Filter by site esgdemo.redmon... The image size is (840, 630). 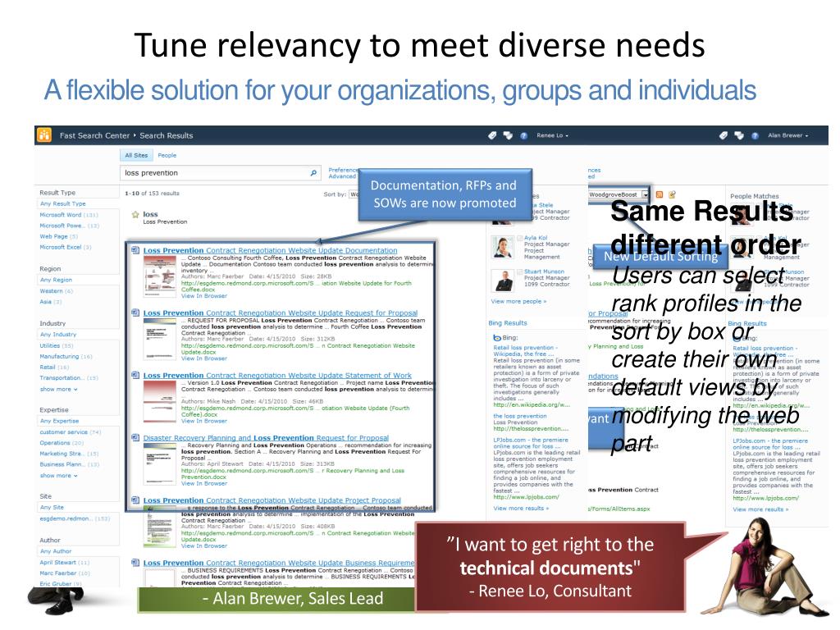(75, 518)
